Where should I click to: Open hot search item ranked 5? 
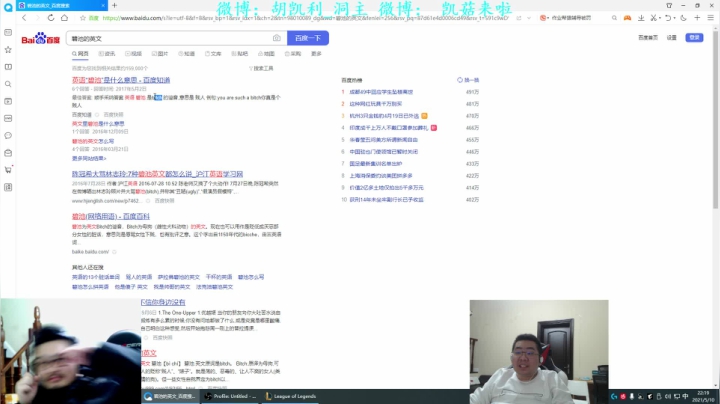(x=383, y=140)
